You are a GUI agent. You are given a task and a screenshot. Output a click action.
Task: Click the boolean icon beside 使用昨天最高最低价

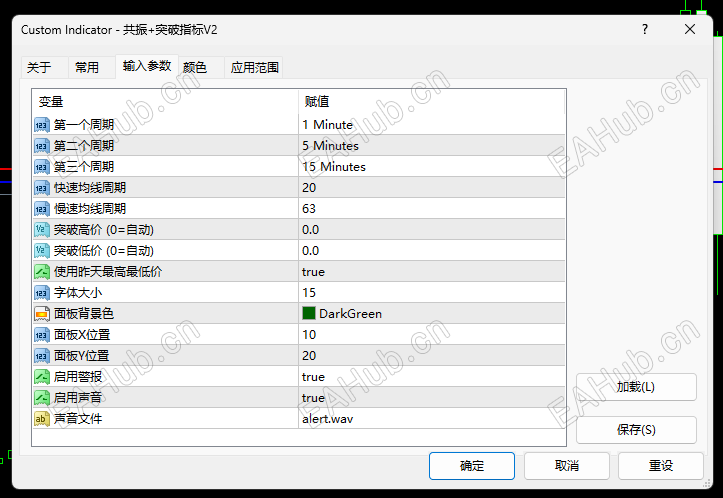point(41,272)
